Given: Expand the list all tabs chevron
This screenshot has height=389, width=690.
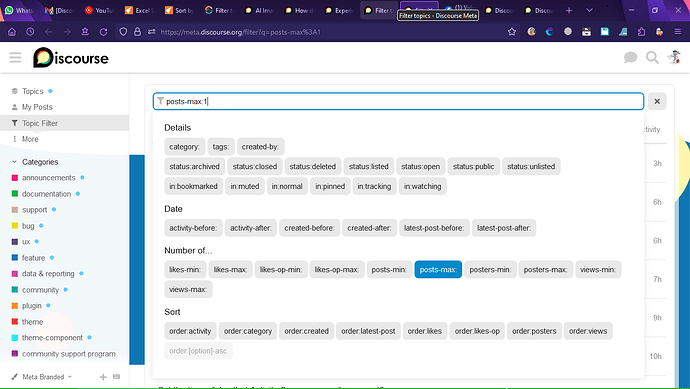Looking at the screenshot, I should (x=589, y=10).
